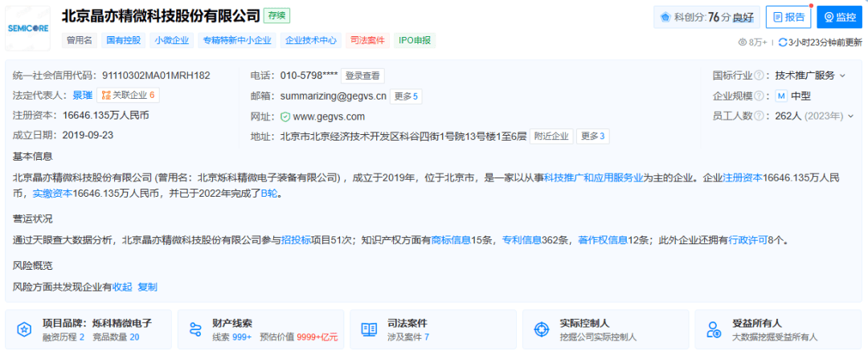
Task: Click the help icon next to 企业规模
Action: point(759,96)
